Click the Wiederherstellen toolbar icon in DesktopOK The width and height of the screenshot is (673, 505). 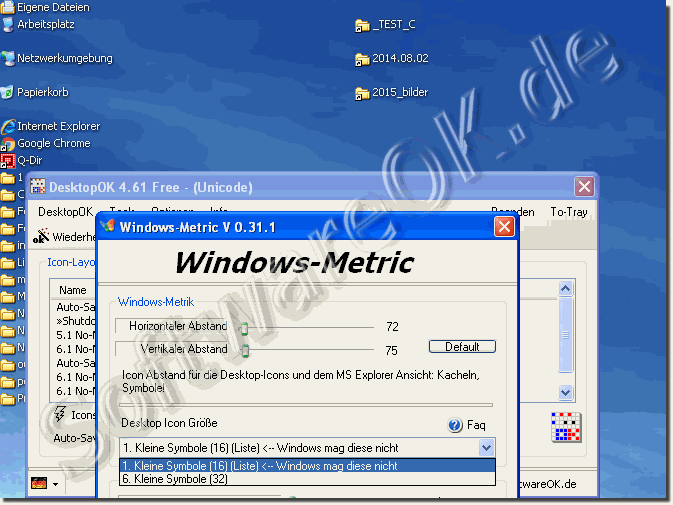41,236
